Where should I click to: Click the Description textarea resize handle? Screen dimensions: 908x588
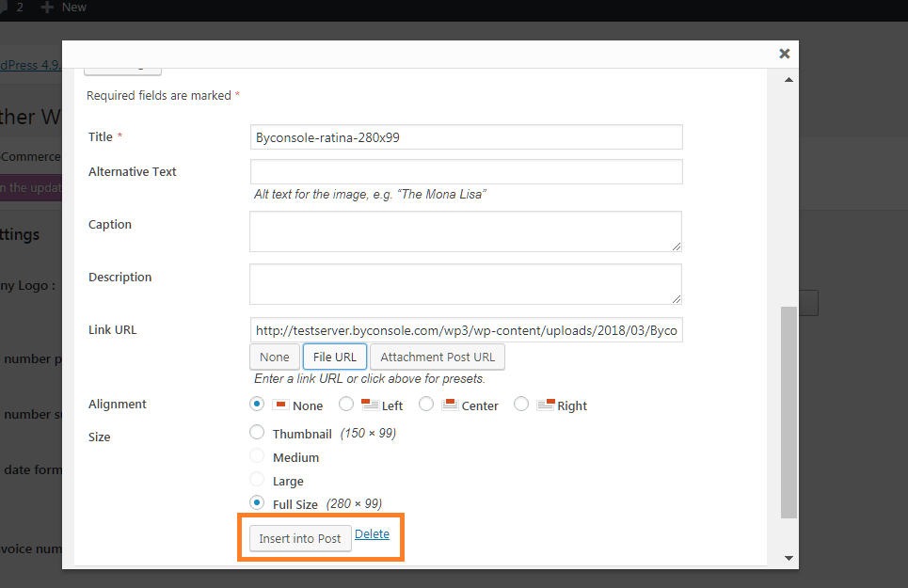pos(677,299)
